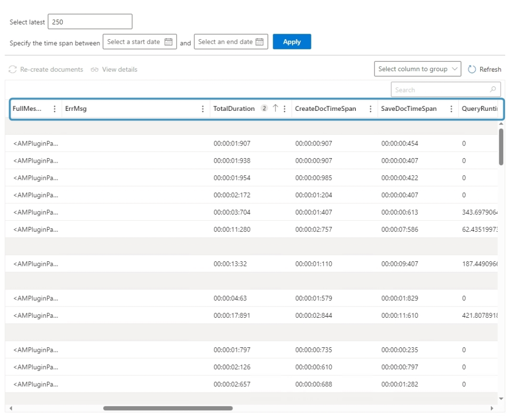Image resolution: width=521 pixels, height=420 pixels.
Task: Click Re-create documents button
Action: pos(46,69)
